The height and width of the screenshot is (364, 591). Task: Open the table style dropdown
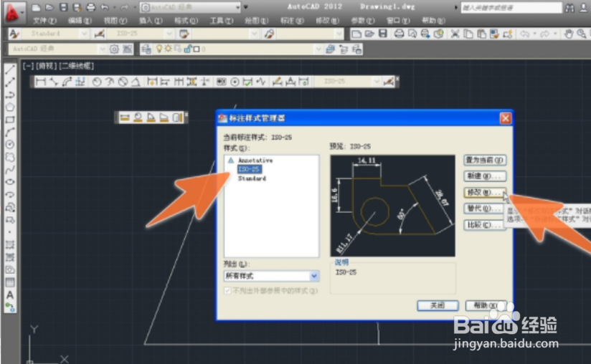coord(254,34)
